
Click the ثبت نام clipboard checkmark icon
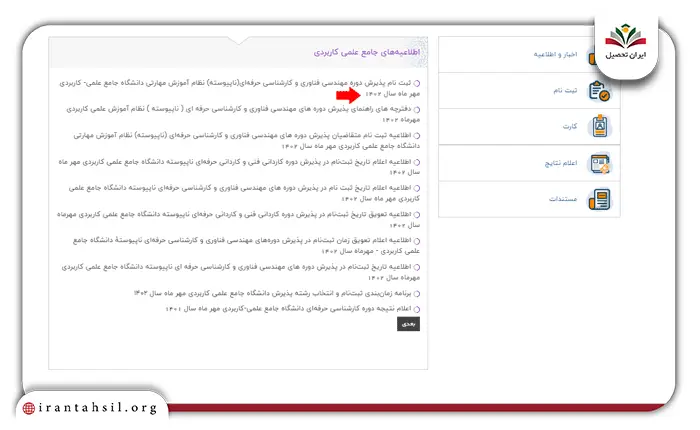pos(599,91)
